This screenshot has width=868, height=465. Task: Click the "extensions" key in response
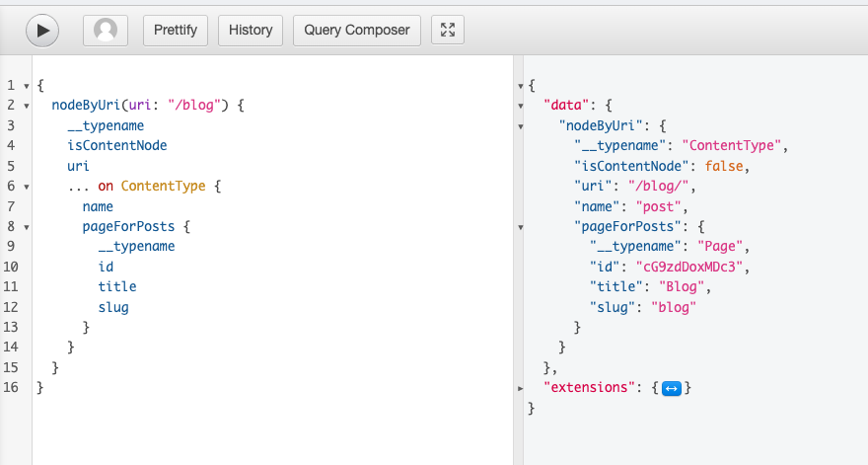coord(589,387)
